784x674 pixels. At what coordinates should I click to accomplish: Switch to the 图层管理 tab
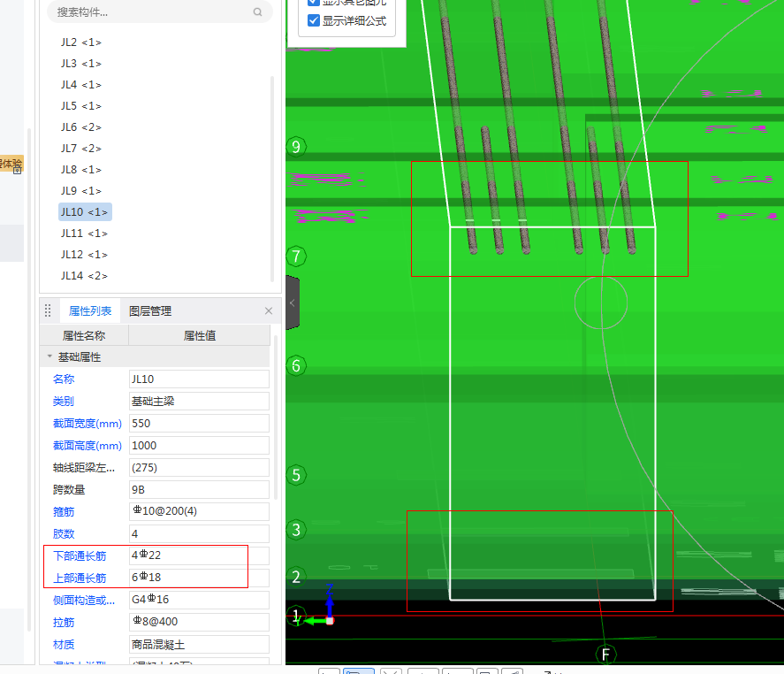point(150,311)
